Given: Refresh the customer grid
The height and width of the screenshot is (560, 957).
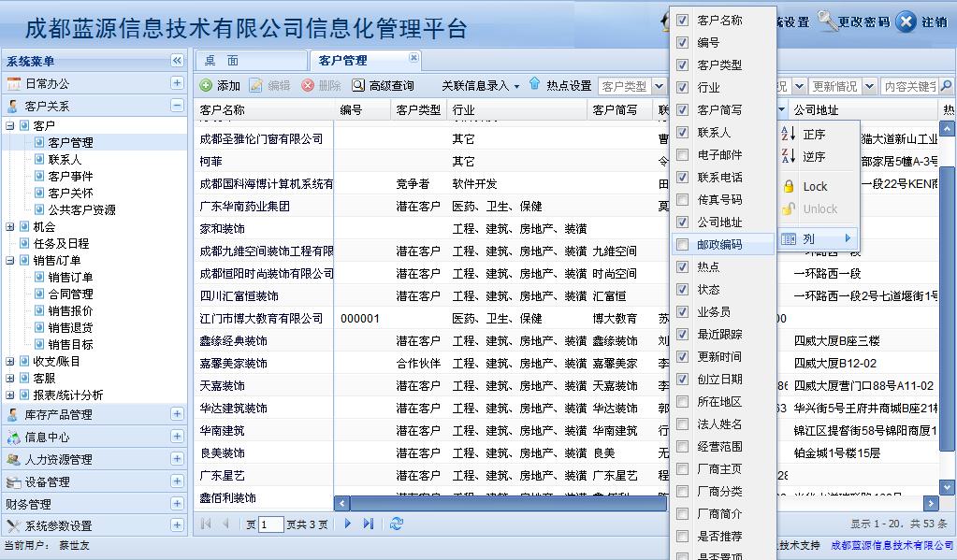Looking at the screenshot, I should (x=396, y=524).
